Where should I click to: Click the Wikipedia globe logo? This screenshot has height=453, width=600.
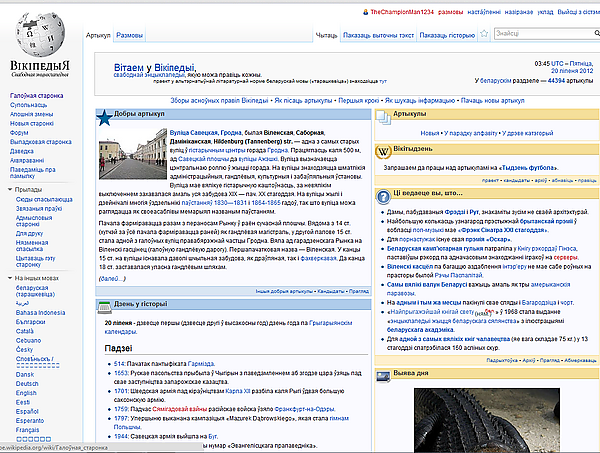point(40,34)
